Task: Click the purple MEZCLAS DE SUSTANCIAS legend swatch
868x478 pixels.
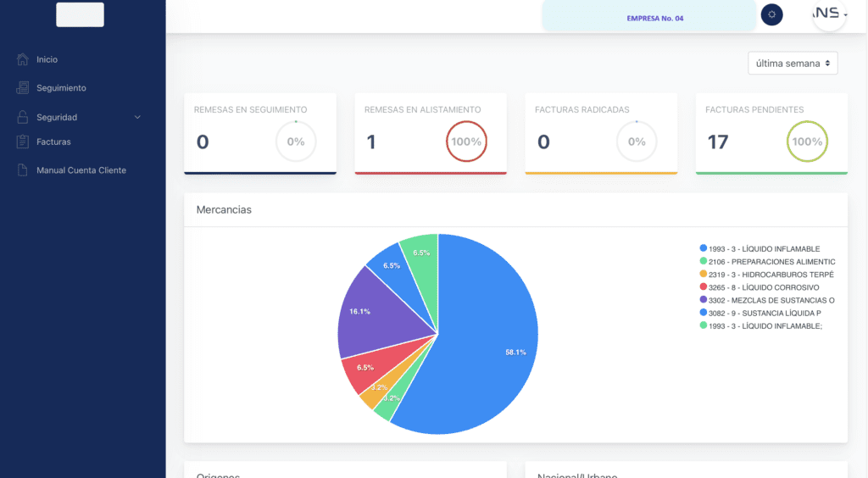Action: (704, 300)
